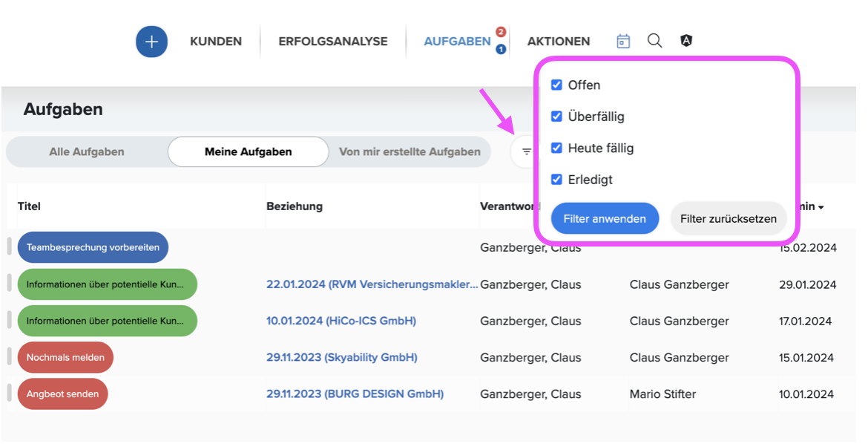Screen dimensions: 868x444
Task: Click blue notification badge on Aufgaben
Action: click(x=501, y=49)
